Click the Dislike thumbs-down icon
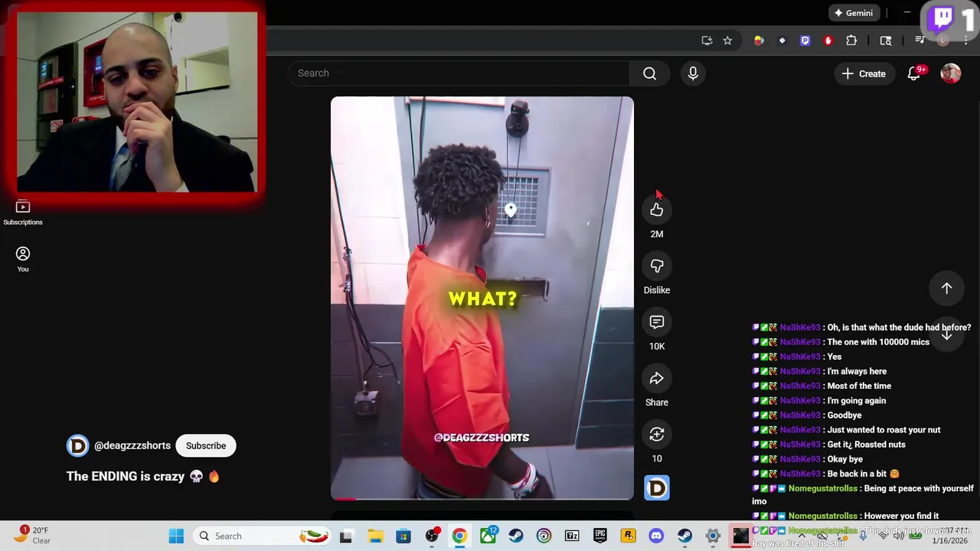The width and height of the screenshot is (980, 551). tap(656, 266)
